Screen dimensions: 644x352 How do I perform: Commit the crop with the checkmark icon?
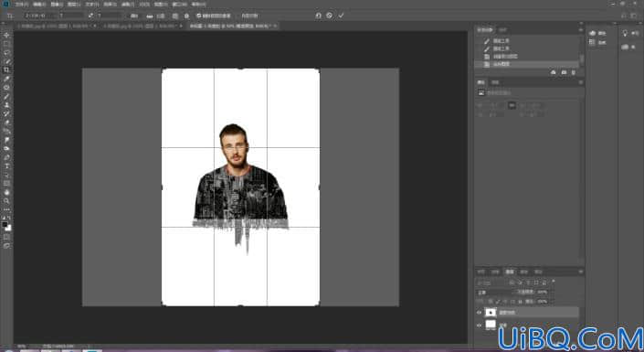[x=341, y=16]
